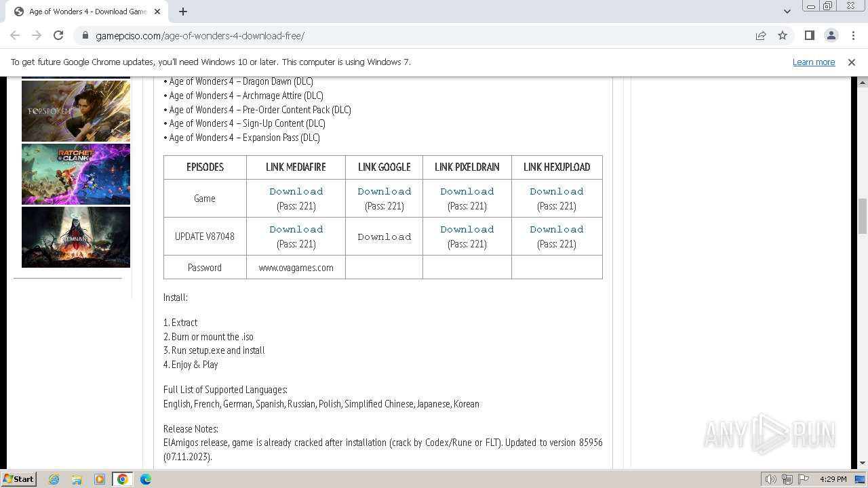Open Learn more link
Image resolution: width=868 pixels, height=488 pixels.
[x=814, y=62]
